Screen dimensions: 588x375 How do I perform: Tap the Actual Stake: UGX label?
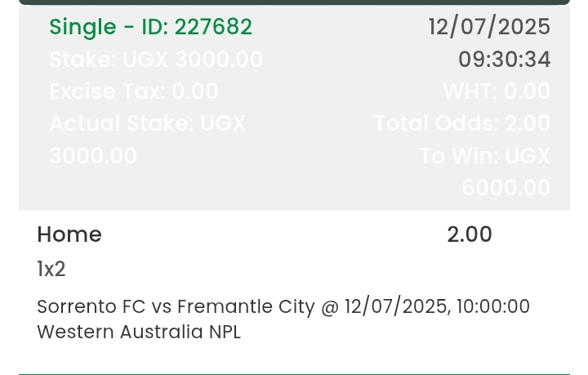(x=147, y=123)
